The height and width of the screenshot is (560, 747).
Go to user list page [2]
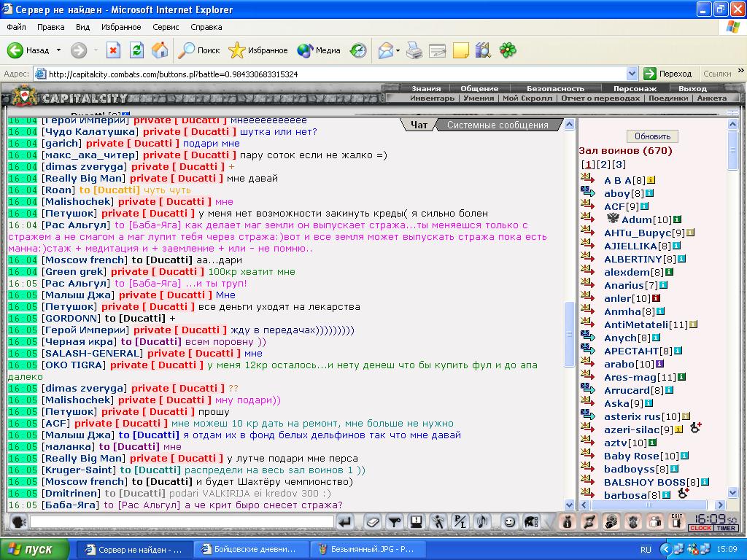603,165
